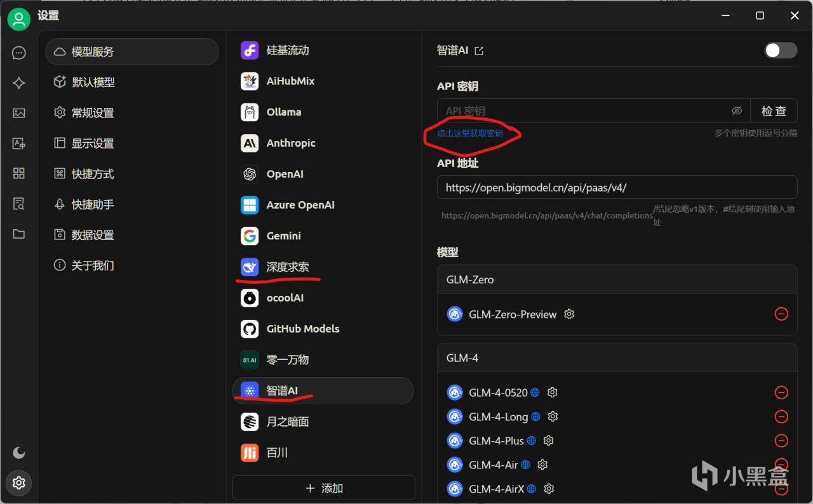The width and height of the screenshot is (813, 504).
Task: Click the web globe icon beside GLM-4-0520
Action: (535, 392)
